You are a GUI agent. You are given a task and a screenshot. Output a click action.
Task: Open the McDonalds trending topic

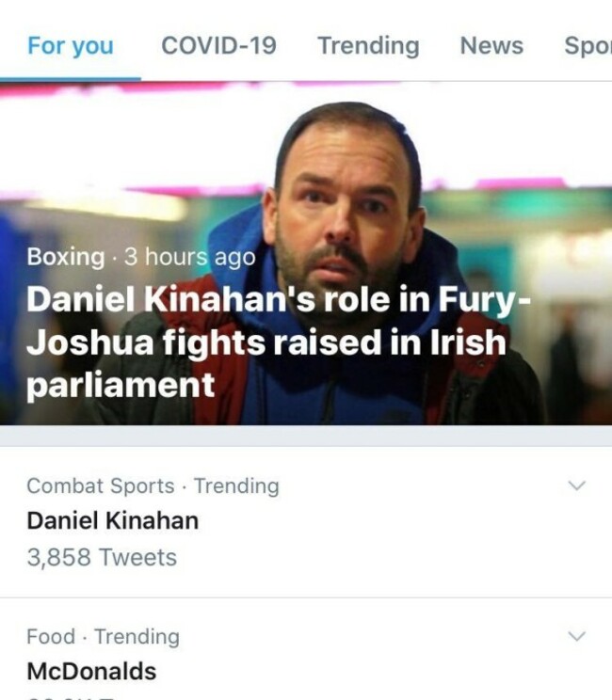coord(91,672)
